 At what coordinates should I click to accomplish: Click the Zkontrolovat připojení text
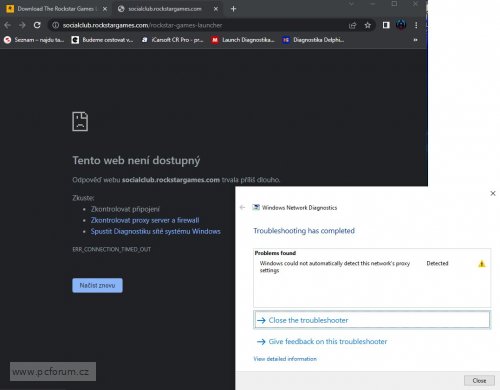click(x=125, y=209)
